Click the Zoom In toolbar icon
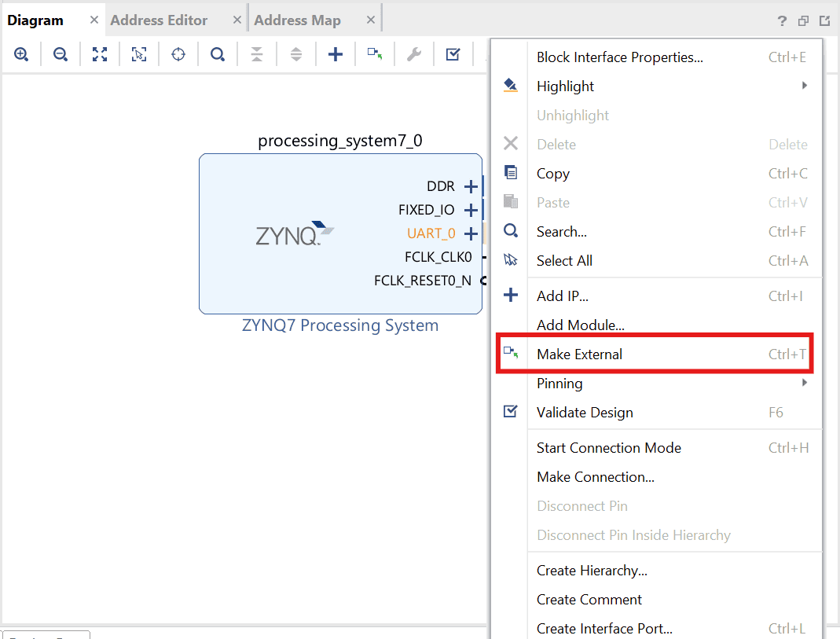Screen dimensions: 840x639 point(21,54)
